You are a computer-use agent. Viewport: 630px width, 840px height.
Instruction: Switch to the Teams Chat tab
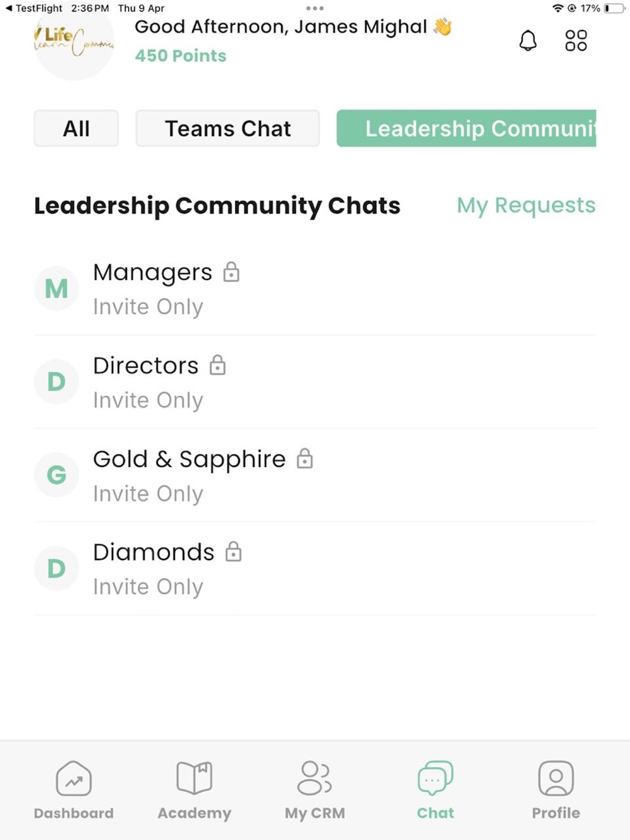(227, 128)
